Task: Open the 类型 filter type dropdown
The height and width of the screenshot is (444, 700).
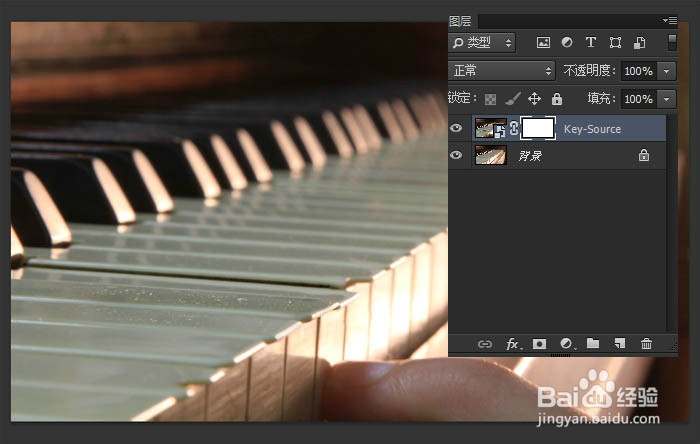Action: tap(482, 43)
